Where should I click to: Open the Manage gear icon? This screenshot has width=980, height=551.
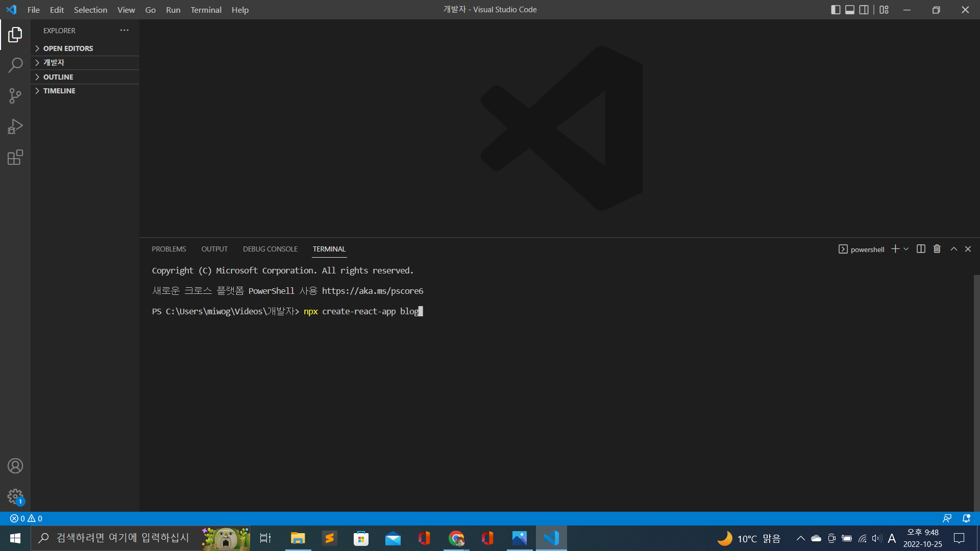coord(15,496)
